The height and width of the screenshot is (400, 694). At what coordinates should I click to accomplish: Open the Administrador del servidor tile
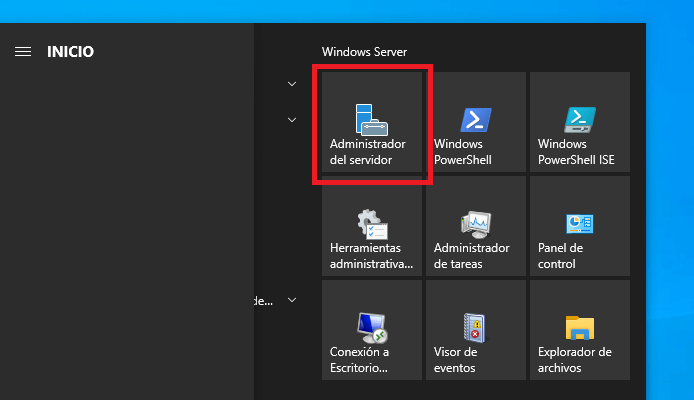click(x=372, y=122)
